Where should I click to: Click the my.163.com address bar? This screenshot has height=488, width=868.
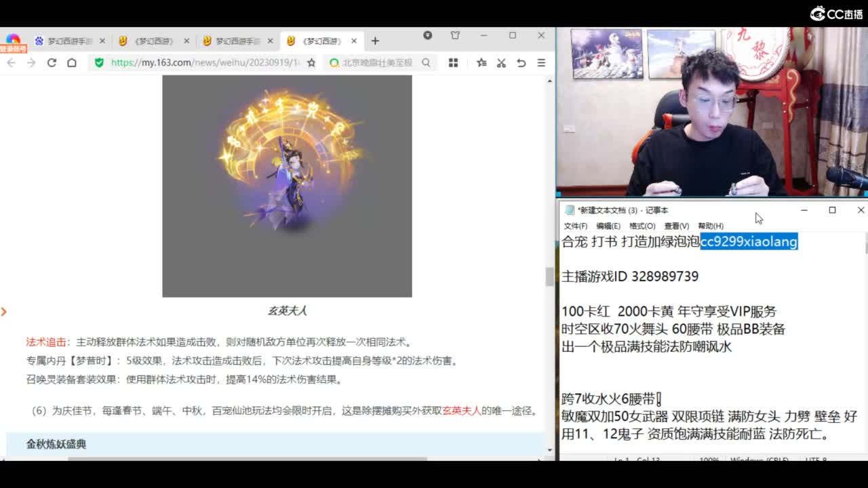pyautogui.click(x=205, y=62)
